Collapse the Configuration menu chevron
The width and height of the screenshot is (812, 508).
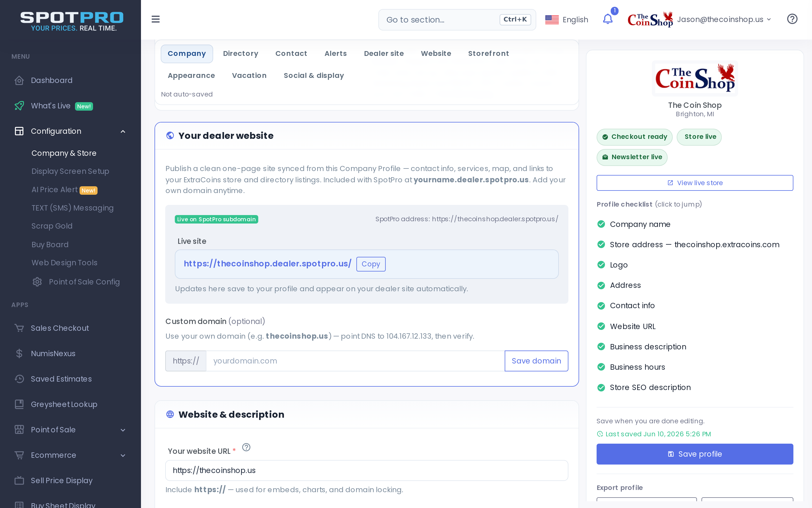pos(123,131)
